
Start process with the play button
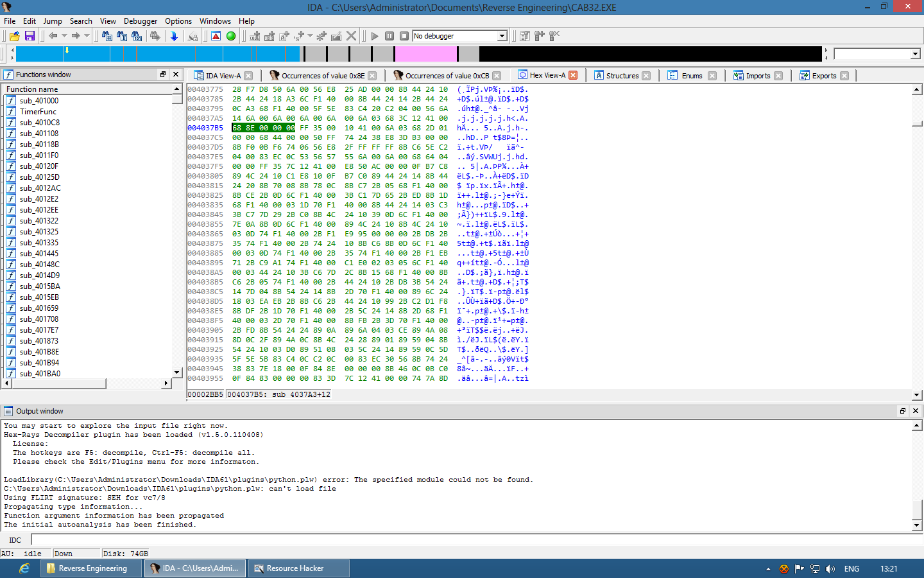coord(375,36)
